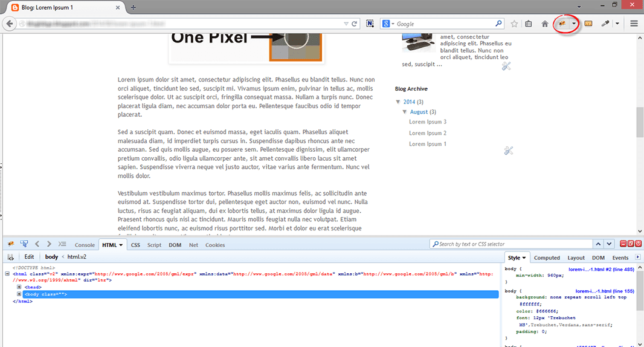The height and width of the screenshot is (347, 644).
Task: Go back with the browser back arrow
Action: [10, 24]
